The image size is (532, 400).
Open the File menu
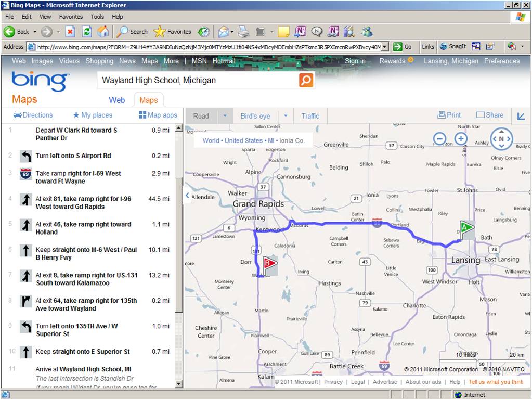pyautogui.click(x=9, y=17)
